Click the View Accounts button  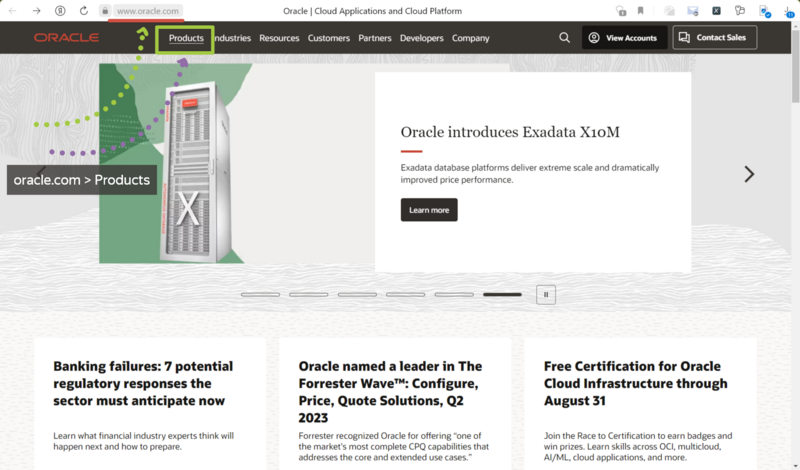(x=624, y=38)
